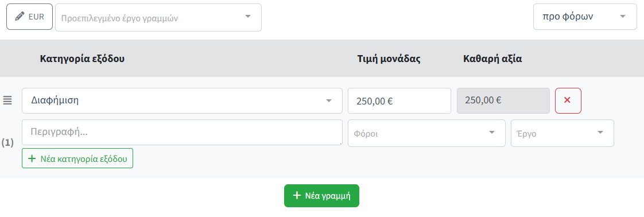Click the Τιμή μονάδας column header
The image size is (644, 217).
389,59
